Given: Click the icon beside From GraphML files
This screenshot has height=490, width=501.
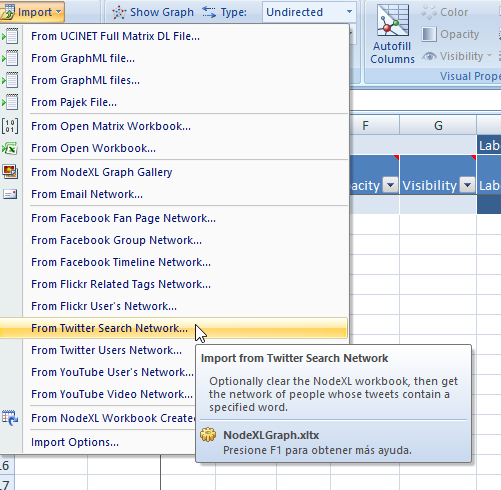Looking at the screenshot, I should (10, 80).
